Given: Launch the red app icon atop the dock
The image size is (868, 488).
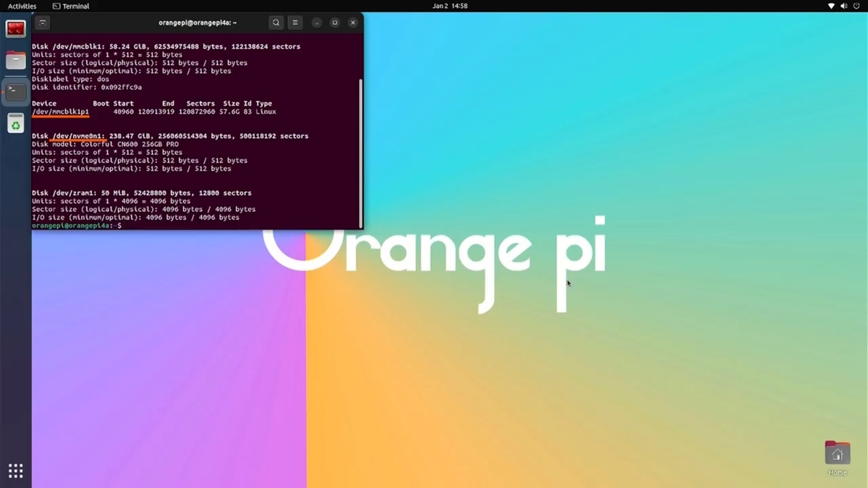Looking at the screenshot, I should pos(16,29).
